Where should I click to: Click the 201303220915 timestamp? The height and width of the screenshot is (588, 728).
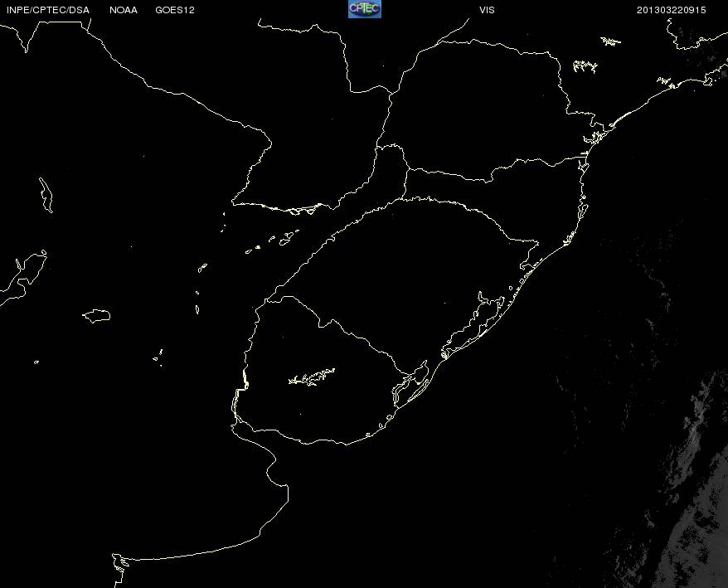[x=672, y=10]
